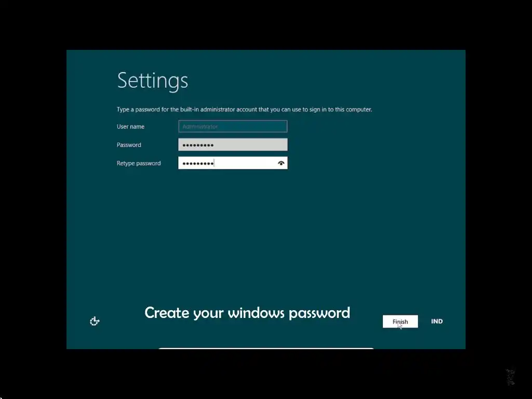Click the faint watermark in bottom-right corner
Image resolution: width=532 pixels, height=399 pixels.
tap(511, 377)
